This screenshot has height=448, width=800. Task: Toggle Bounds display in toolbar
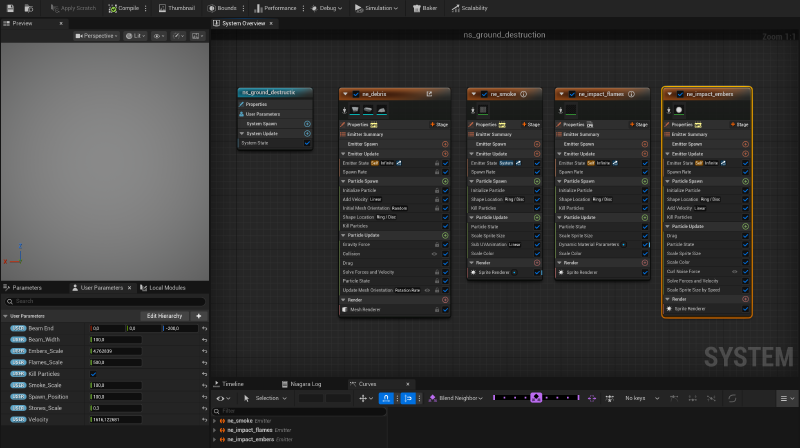(x=222, y=7)
